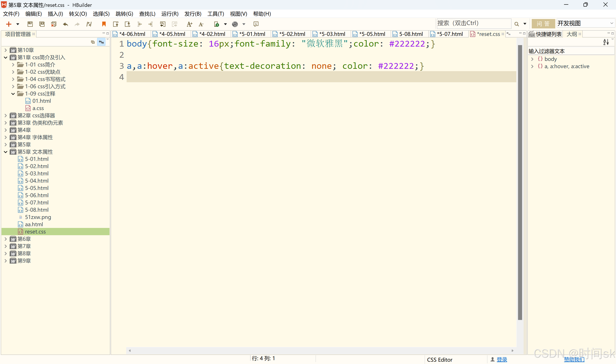Click the search magnifier icon
Image resolution: width=616 pixels, height=364 pixels.
[x=517, y=24]
